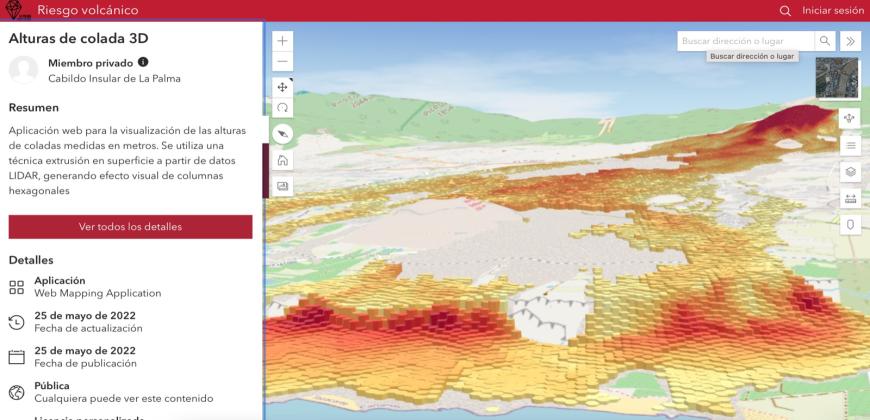
Task: Select the '25 de mayo de 2022' update date
Action: pos(85,316)
